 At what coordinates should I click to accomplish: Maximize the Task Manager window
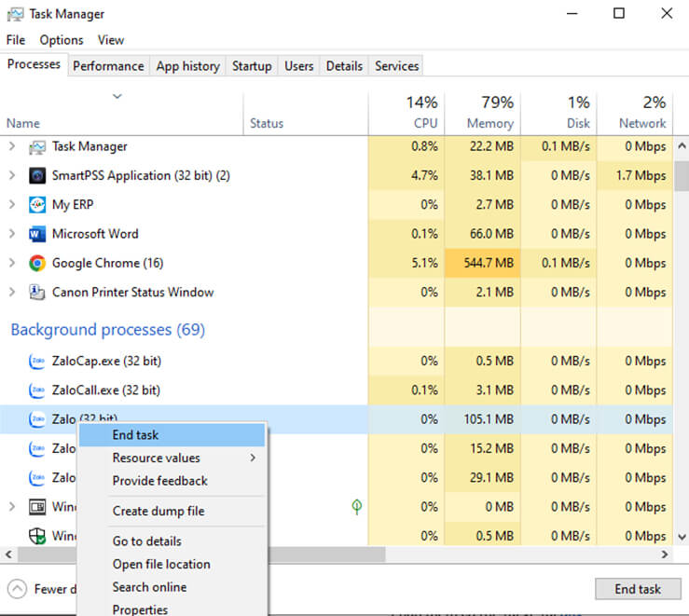619,13
